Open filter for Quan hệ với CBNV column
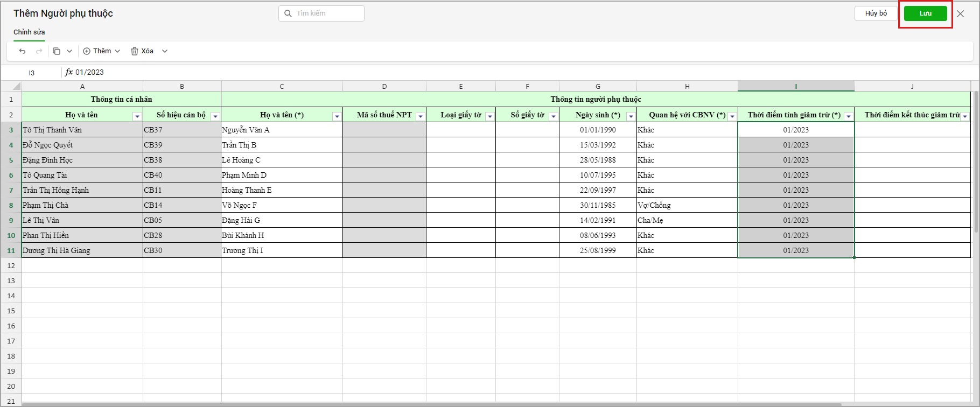Screen dimensions: 980x407 point(732,116)
